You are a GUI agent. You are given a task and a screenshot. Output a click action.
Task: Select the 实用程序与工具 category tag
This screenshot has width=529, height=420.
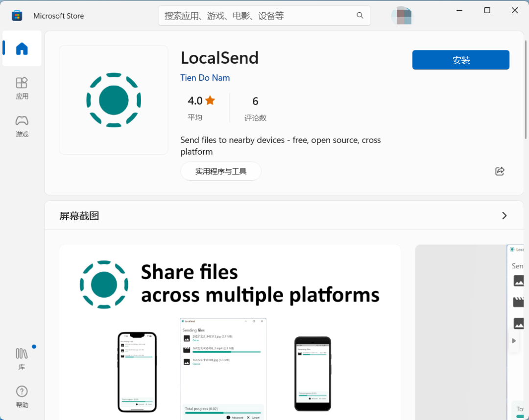(221, 171)
